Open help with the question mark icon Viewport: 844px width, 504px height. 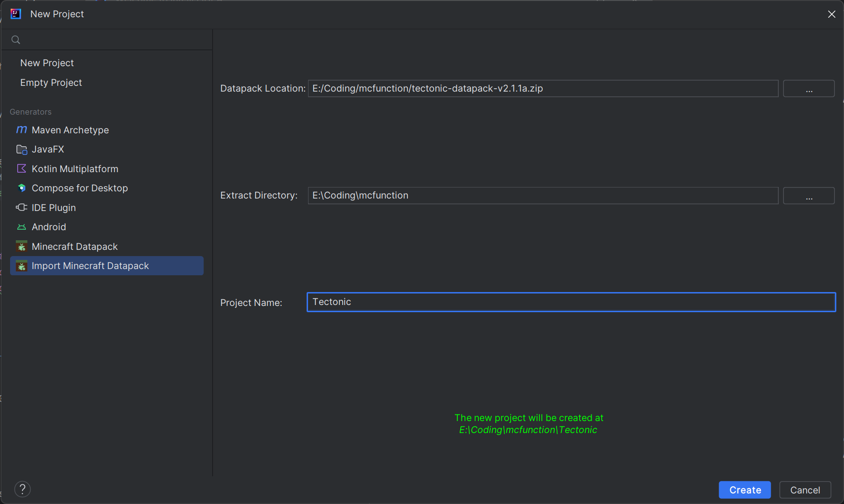click(x=23, y=489)
